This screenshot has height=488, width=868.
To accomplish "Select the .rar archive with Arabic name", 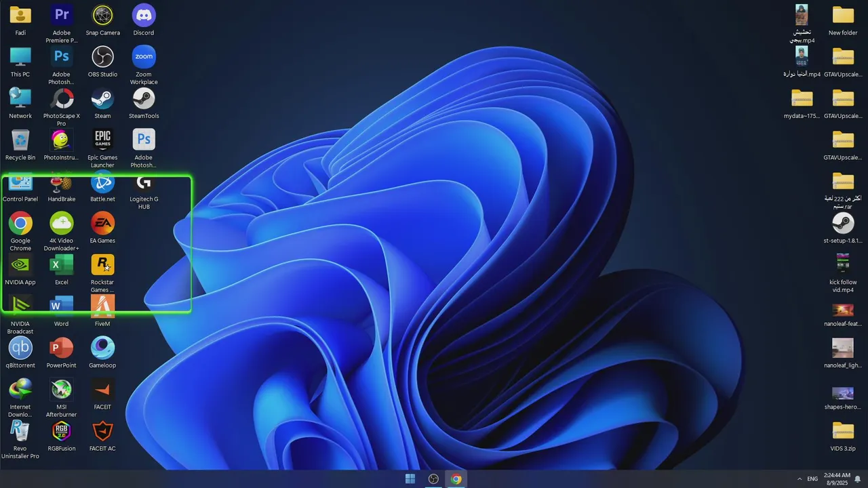I will click(x=843, y=182).
